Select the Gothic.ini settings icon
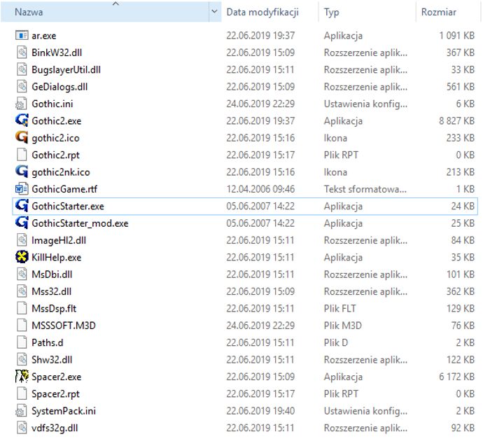 tap(22, 104)
